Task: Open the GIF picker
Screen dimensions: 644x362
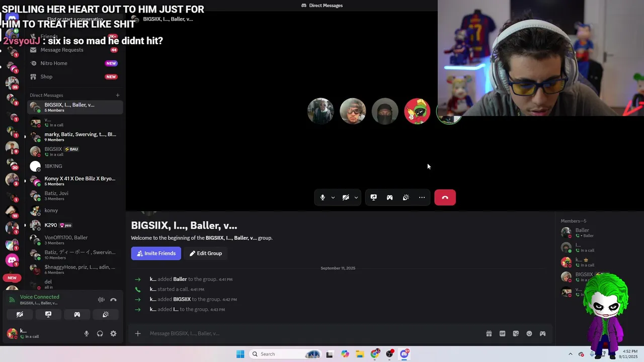Action: 502,333
